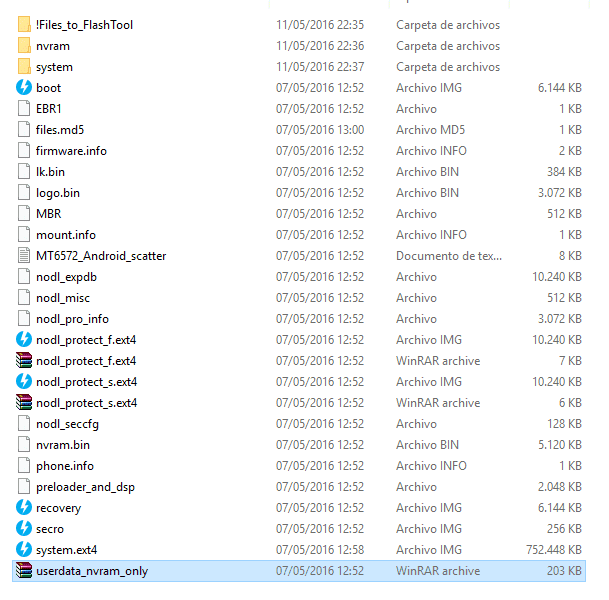Click the nvram folder icon

24,45
